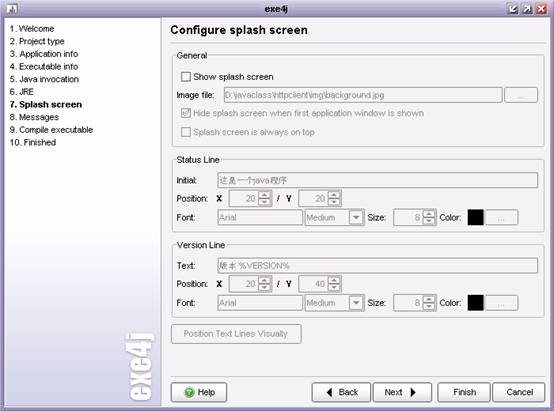Click Version Line black color swatch

[476, 303]
